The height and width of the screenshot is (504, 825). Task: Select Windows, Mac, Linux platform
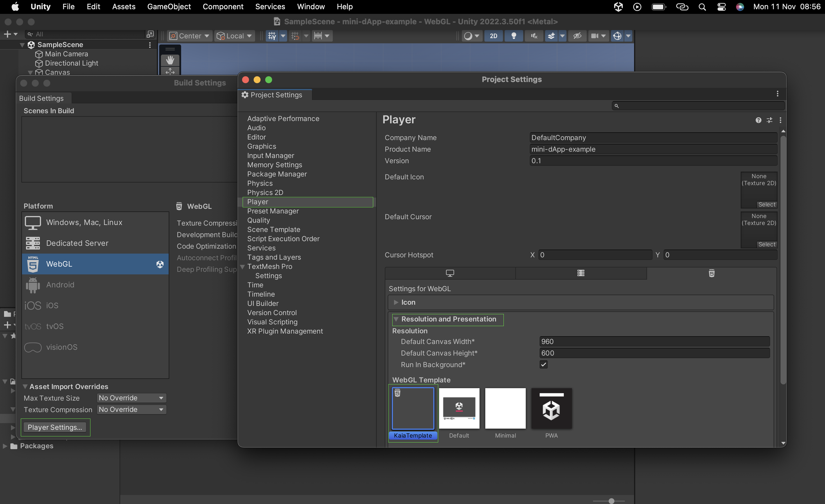95,222
